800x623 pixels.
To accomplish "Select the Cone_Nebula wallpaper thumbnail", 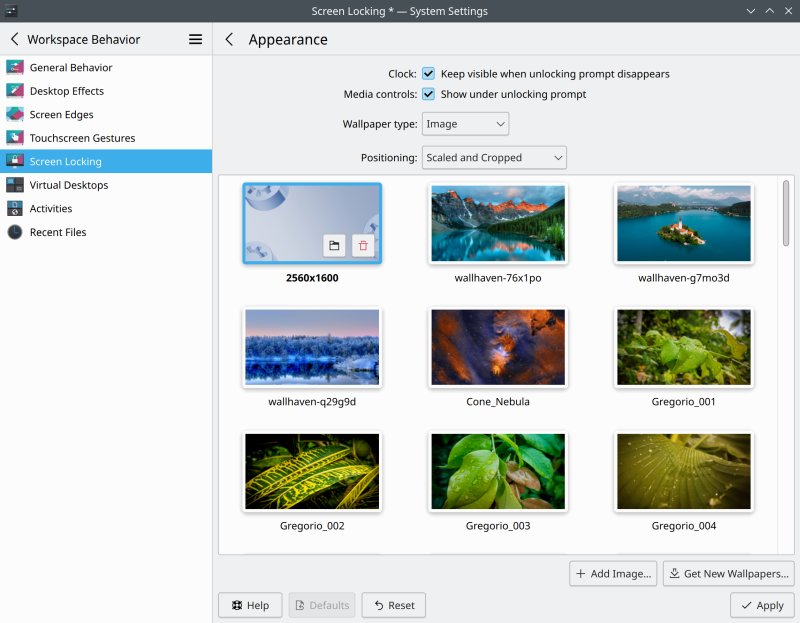I will [x=498, y=348].
